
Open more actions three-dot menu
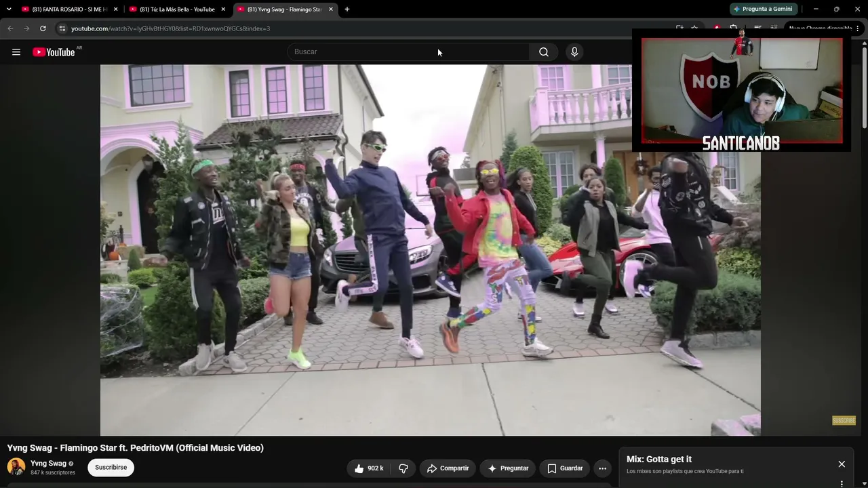602,468
